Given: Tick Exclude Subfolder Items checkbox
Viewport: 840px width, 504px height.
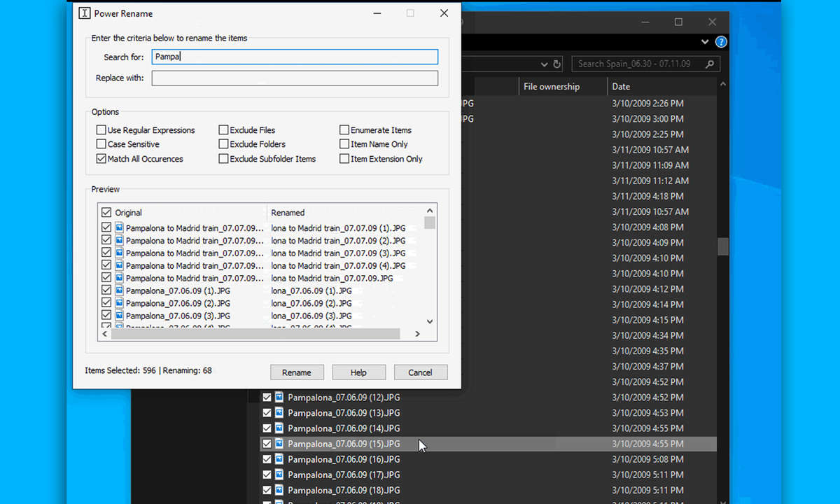Looking at the screenshot, I should pyautogui.click(x=223, y=159).
